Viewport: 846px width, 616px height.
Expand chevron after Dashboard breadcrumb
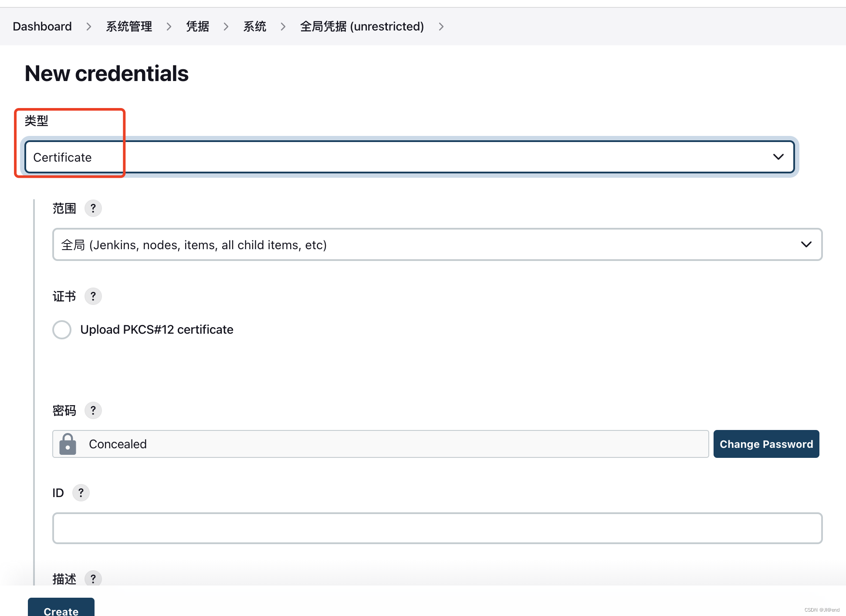coord(89,27)
